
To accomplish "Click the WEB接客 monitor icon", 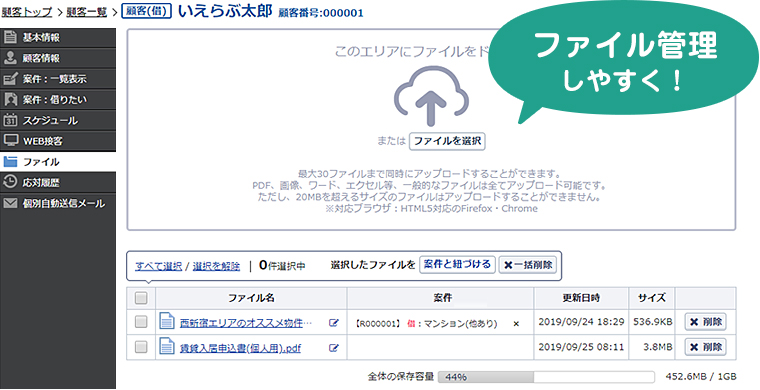I will coord(10,141).
